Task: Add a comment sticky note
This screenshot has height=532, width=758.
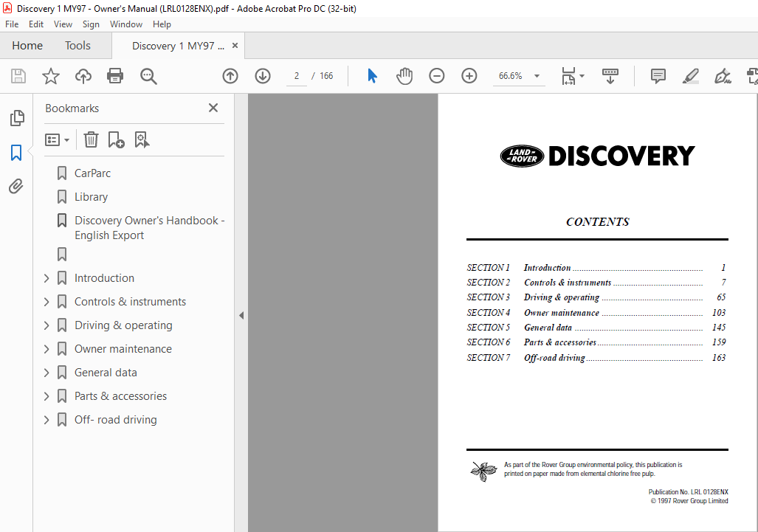Action: pyautogui.click(x=658, y=76)
